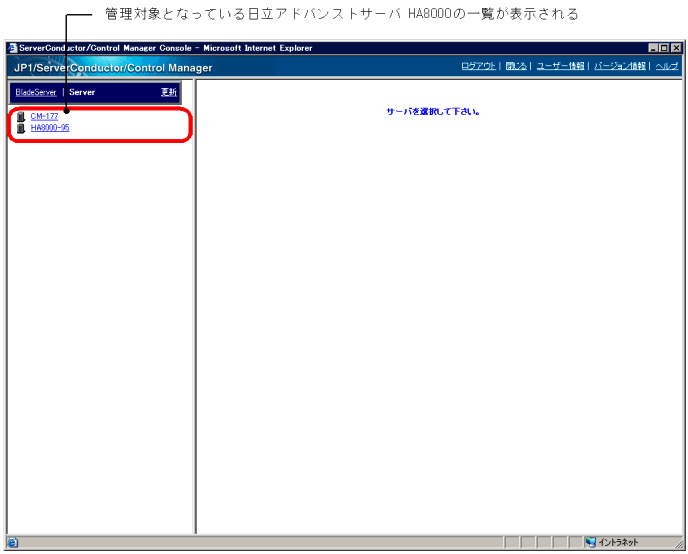Image resolution: width=688 pixels, height=554 pixels.
Task: Maximize the Internet Explorer window
Action: click(664, 48)
